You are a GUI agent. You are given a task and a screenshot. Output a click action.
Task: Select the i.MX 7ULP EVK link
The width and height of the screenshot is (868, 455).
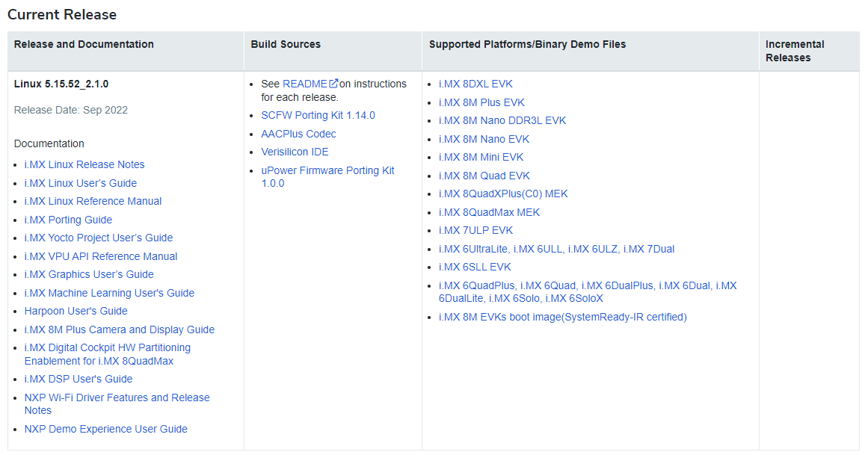475,230
